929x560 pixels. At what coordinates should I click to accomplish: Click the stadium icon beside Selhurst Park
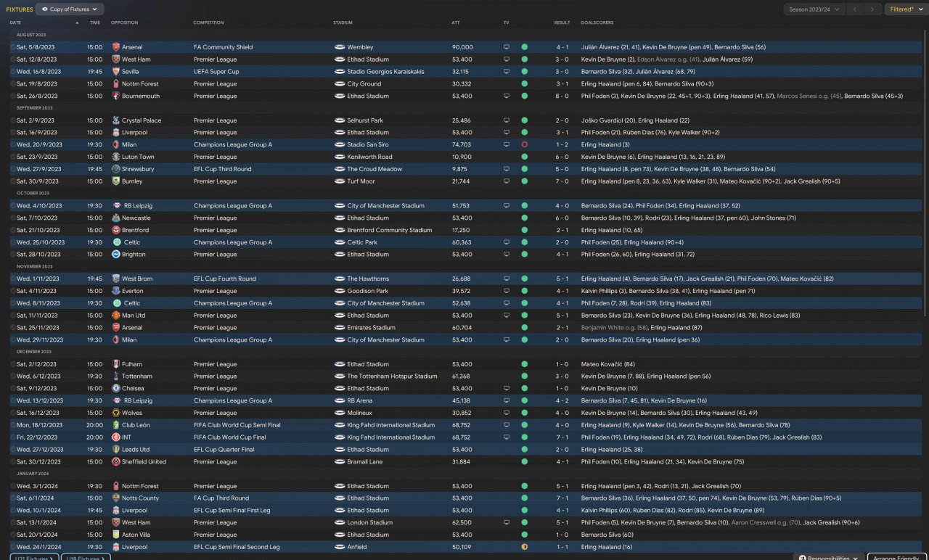pos(339,120)
